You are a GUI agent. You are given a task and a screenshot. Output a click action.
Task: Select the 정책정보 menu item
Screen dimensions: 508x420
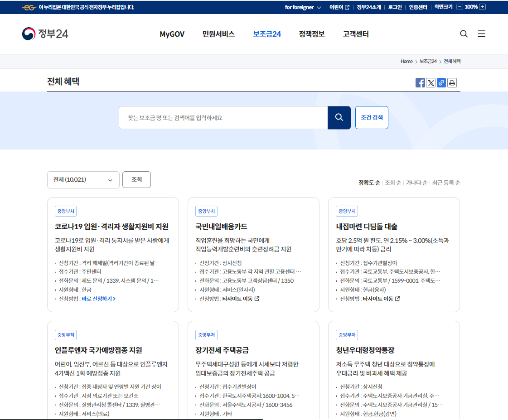tap(311, 34)
